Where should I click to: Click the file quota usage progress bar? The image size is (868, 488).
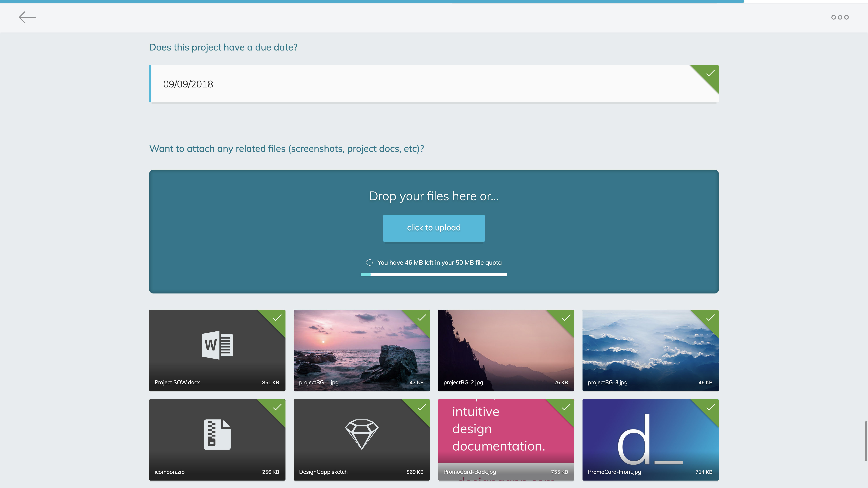pos(434,274)
